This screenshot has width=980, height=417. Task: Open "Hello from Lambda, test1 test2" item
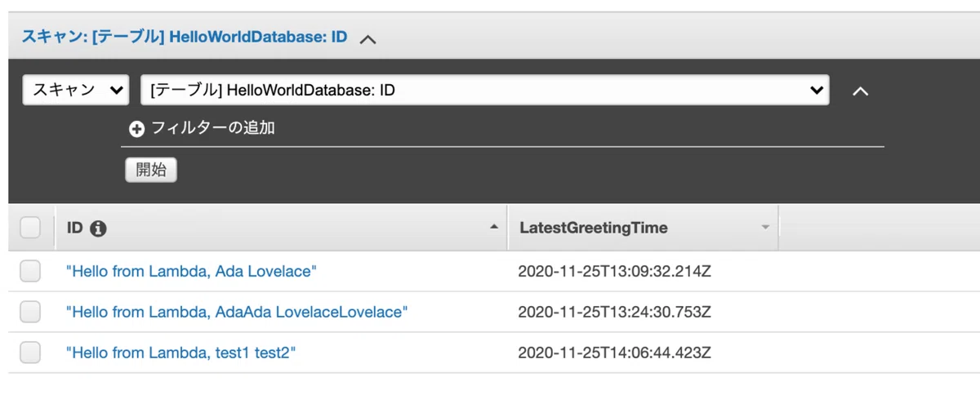click(x=181, y=353)
